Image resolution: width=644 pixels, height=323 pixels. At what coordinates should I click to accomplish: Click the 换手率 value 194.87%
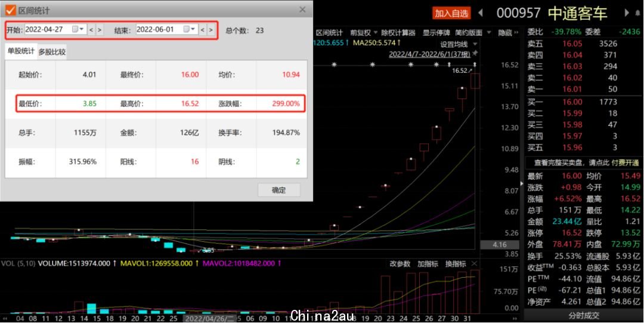[286, 133]
